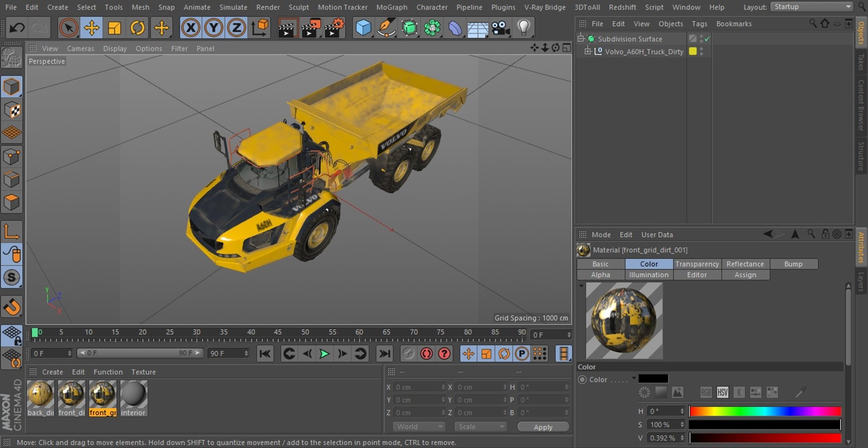This screenshot has width=868, height=448.
Task: Open the MoGraph menu
Action: (x=392, y=7)
